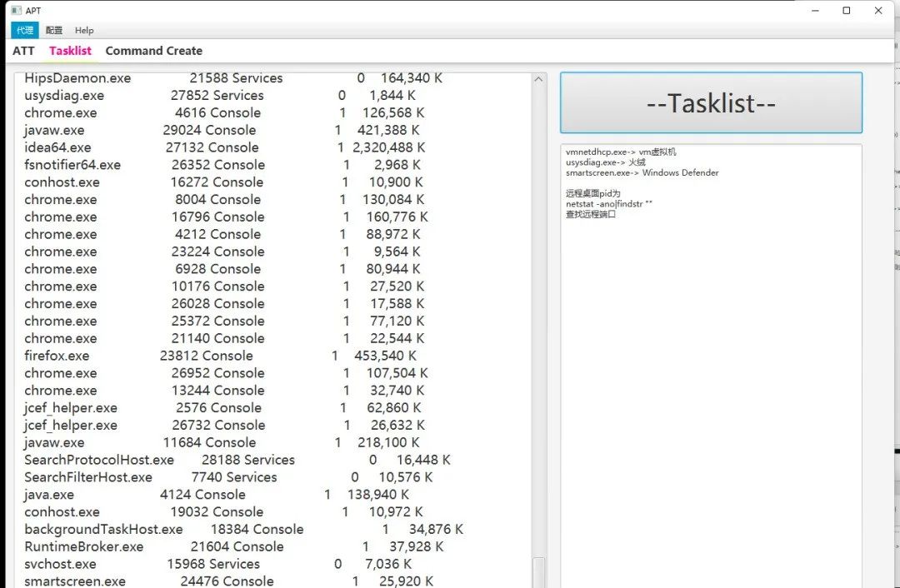Click the usysdiag.exe-> 火绒 line in results
The image size is (900, 588).
click(606, 162)
